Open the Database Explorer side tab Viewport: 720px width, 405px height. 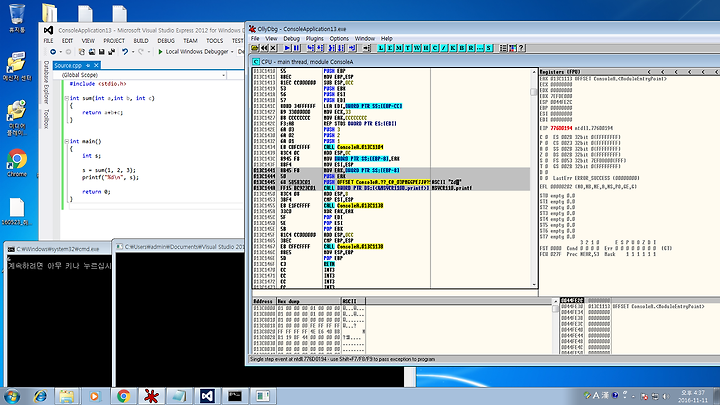46,83
